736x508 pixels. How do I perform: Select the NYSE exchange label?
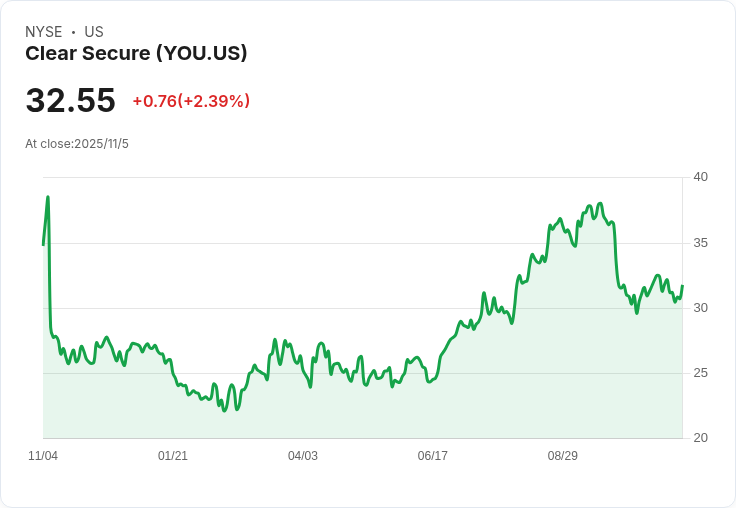(44, 32)
